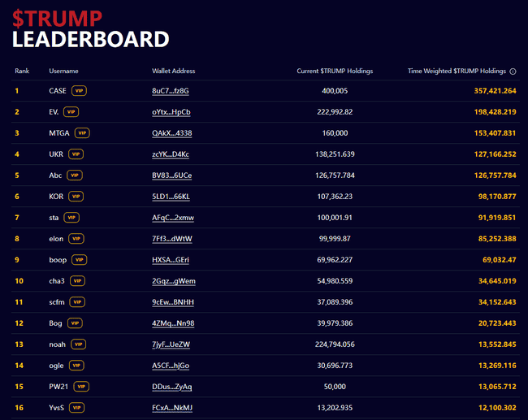This screenshot has width=528, height=420.
Task: Open wallet address 2Gqz...gWem
Action: click(174, 281)
